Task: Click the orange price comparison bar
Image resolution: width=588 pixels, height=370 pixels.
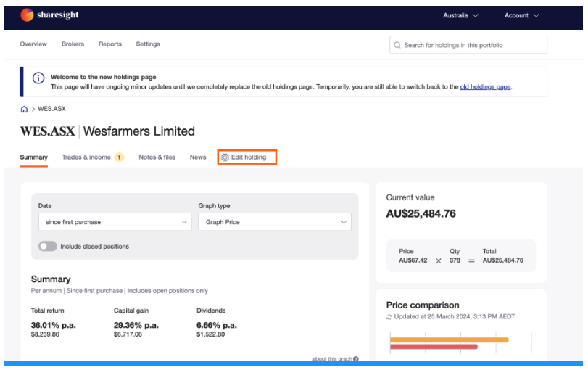Action: tap(450, 340)
